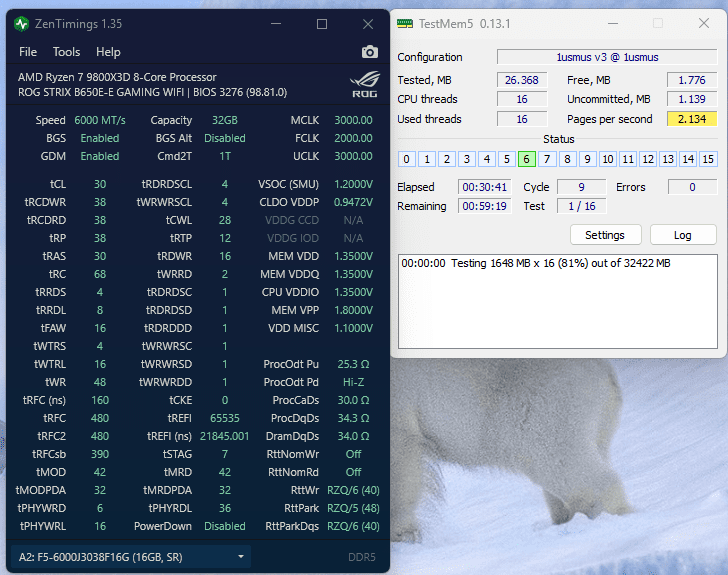Click the ROG STRIX B650E-E BIOS line
Viewport: 728px width, 575px height.
click(x=152, y=92)
